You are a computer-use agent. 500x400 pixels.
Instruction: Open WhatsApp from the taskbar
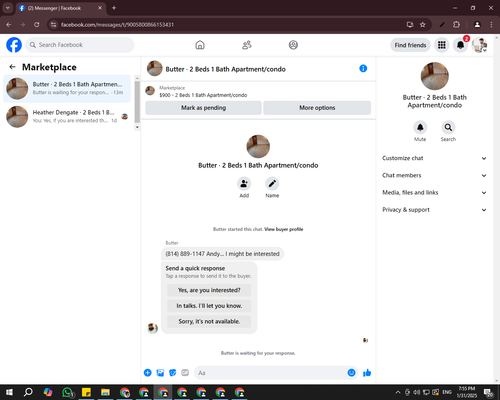pyautogui.click(x=67, y=392)
